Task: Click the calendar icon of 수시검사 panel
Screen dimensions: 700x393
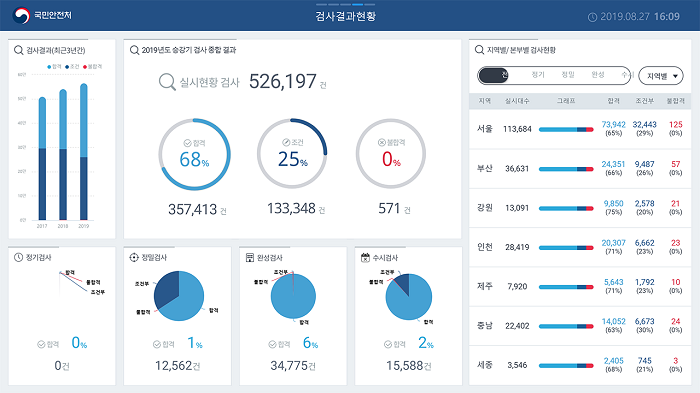Action: coord(365,258)
